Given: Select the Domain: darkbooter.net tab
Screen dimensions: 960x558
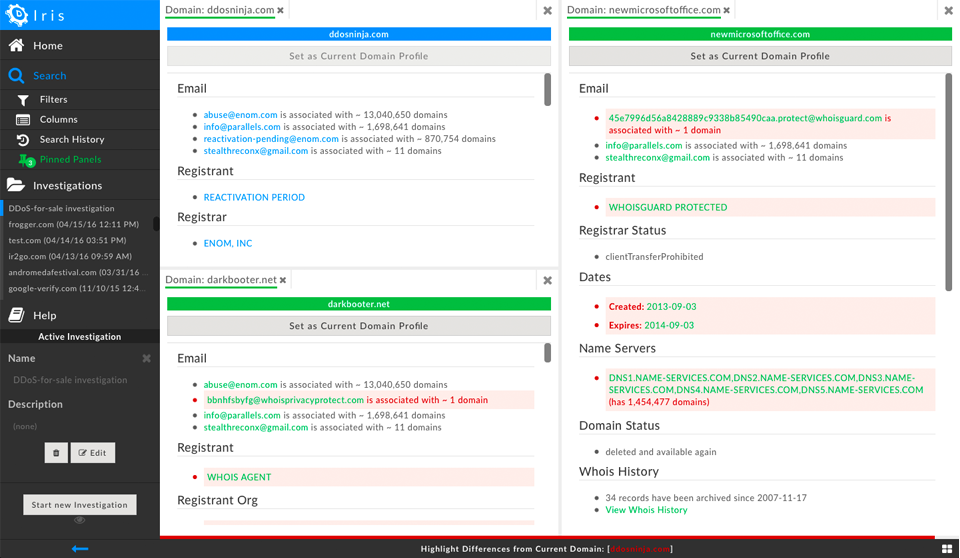Looking at the screenshot, I should pyautogui.click(x=221, y=279).
